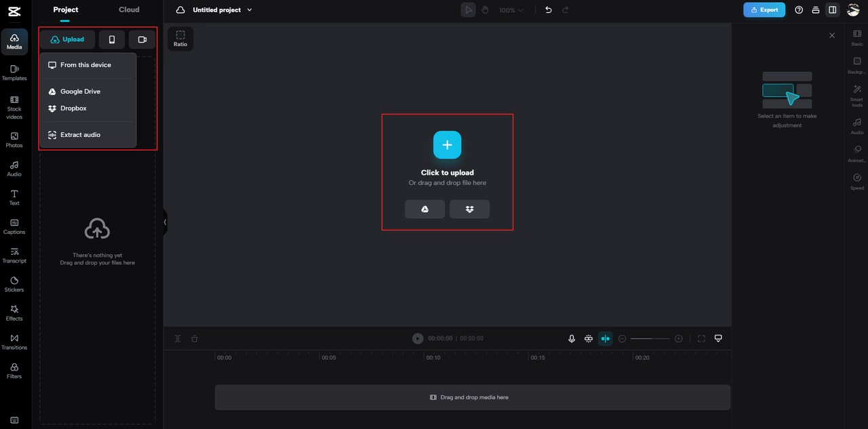Switch to the Project tab

click(x=66, y=9)
